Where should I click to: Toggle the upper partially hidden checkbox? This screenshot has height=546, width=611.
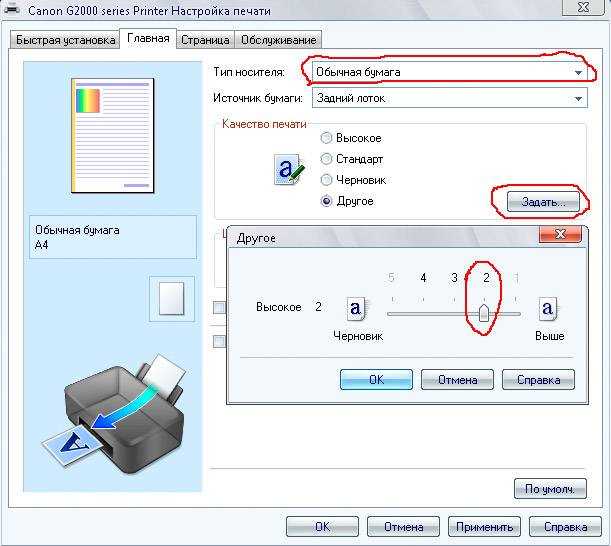(x=219, y=308)
